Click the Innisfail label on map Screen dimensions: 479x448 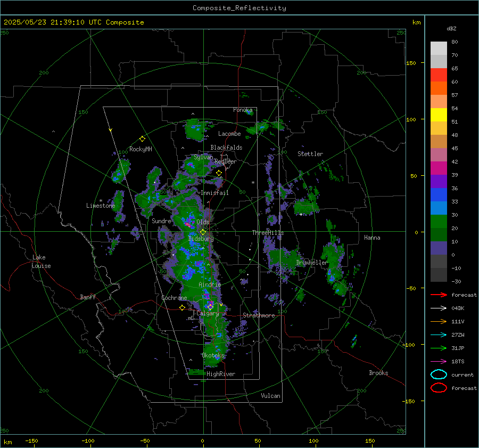click(214, 193)
